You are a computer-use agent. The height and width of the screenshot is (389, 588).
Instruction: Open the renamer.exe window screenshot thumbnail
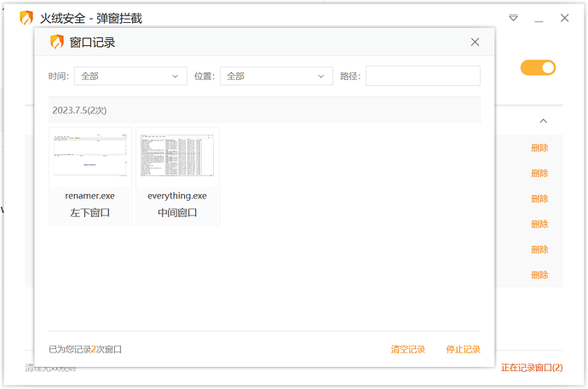[90, 156]
